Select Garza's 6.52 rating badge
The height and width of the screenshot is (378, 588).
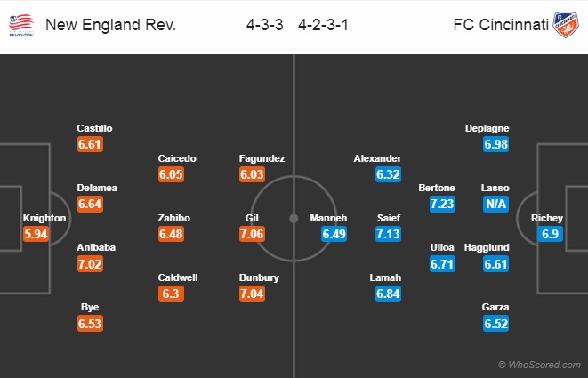click(x=495, y=323)
